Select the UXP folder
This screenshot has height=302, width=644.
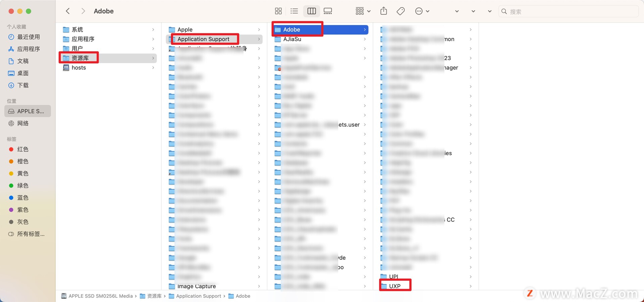point(426,286)
